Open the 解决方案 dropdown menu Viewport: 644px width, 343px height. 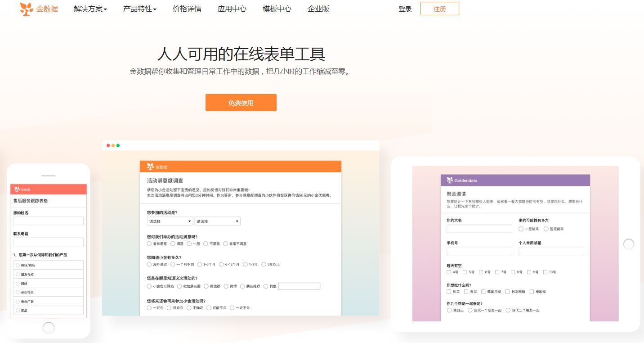(x=90, y=9)
